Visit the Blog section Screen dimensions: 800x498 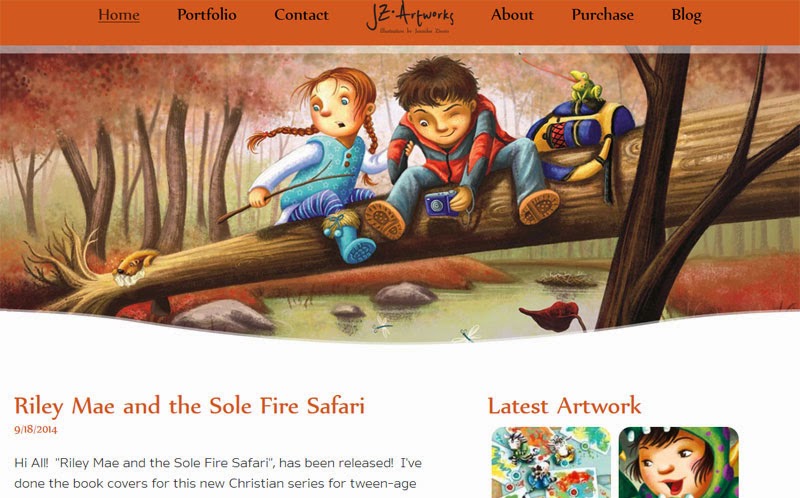[686, 15]
